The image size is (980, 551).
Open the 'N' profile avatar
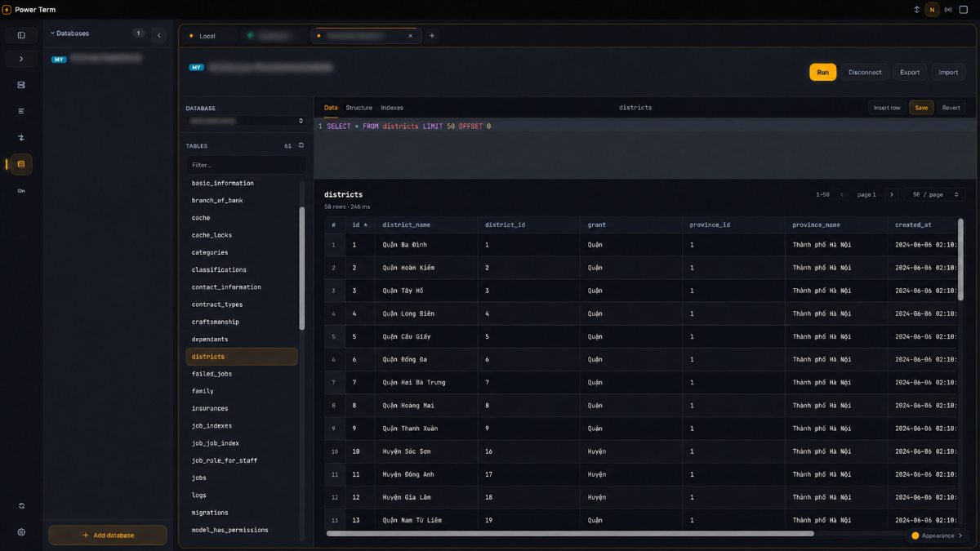tap(932, 10)
